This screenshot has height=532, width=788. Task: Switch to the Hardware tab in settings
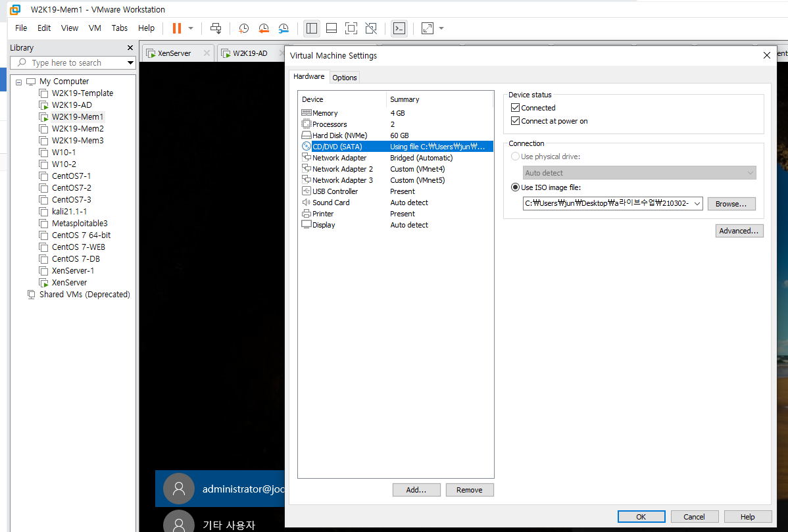click(308, 76)
